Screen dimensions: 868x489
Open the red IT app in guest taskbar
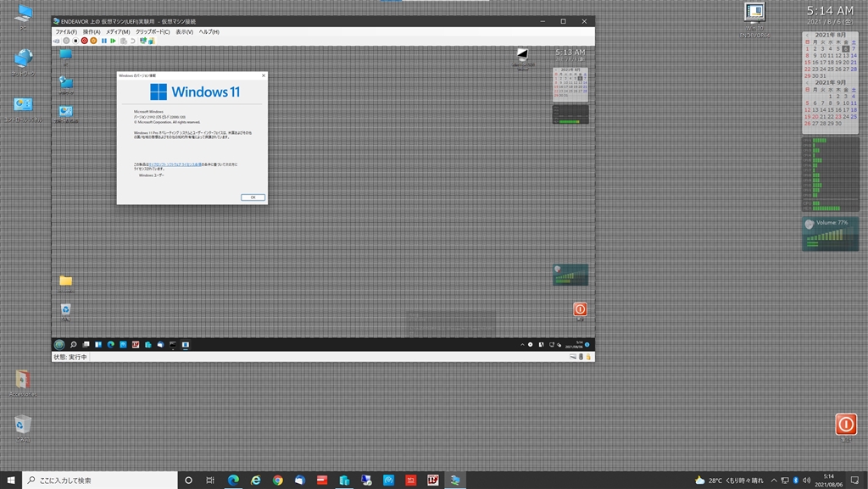[136, 345]
